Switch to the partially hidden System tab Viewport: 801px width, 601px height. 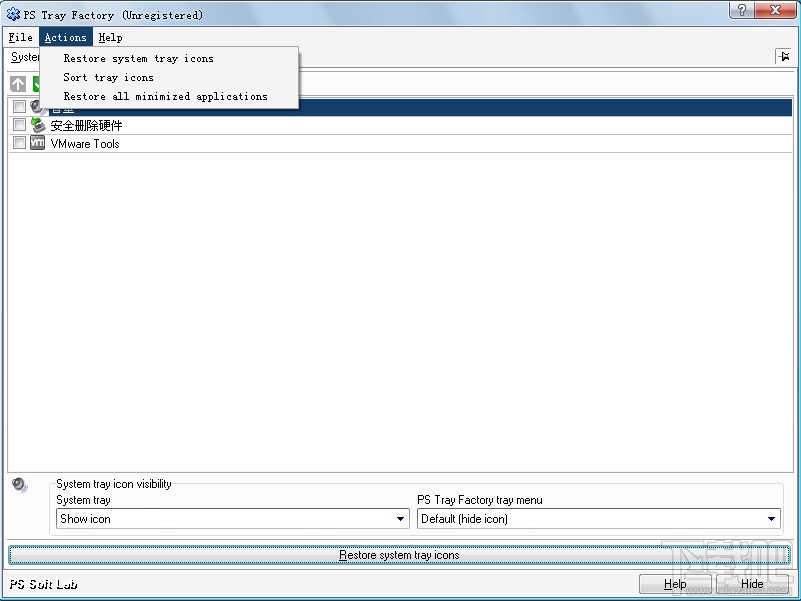coord(24,57)
